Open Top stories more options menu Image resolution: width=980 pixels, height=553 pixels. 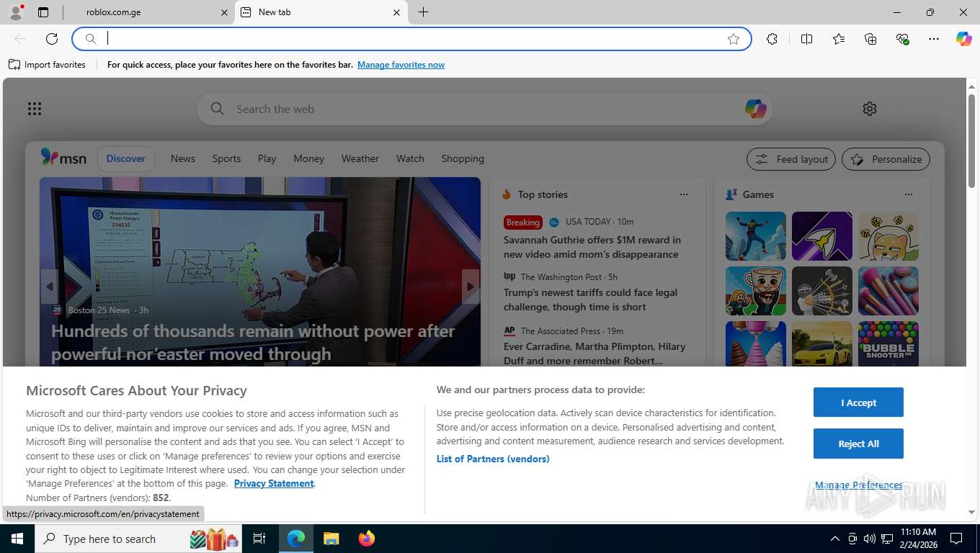(x=684, y=194)
